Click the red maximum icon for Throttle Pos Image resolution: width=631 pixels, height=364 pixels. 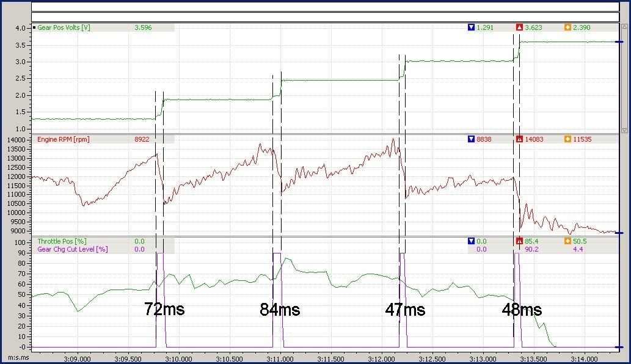click(519, 241)
